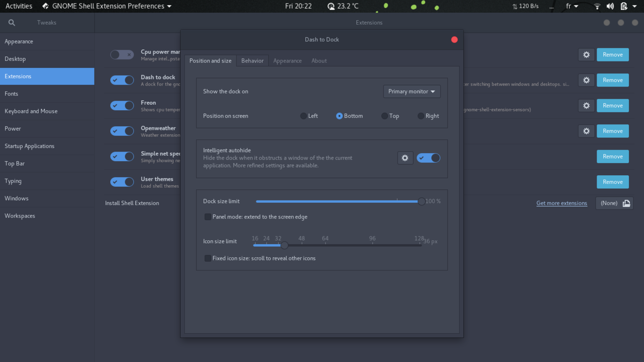Open settings gear for Dash to dock extension
644x362 pixels.
pos(586,80)
